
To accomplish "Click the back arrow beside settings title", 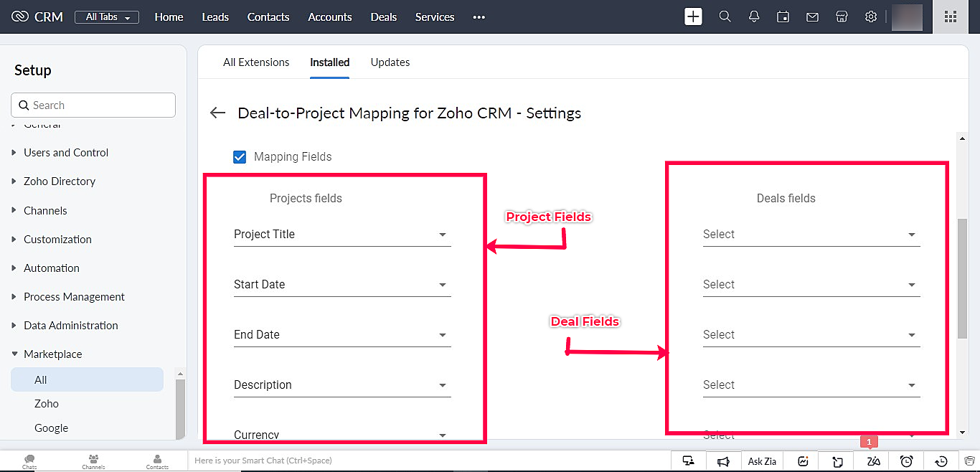I will tap(217, 113).
